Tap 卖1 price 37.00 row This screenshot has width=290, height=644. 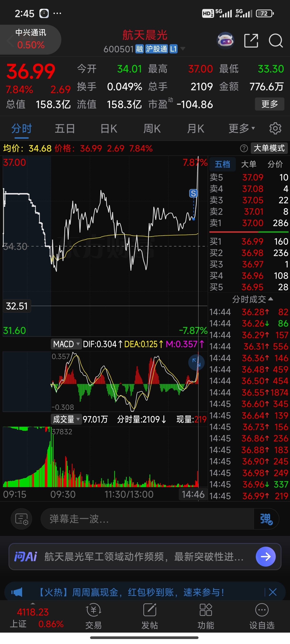pyautogui.click(x=249, y=223)
